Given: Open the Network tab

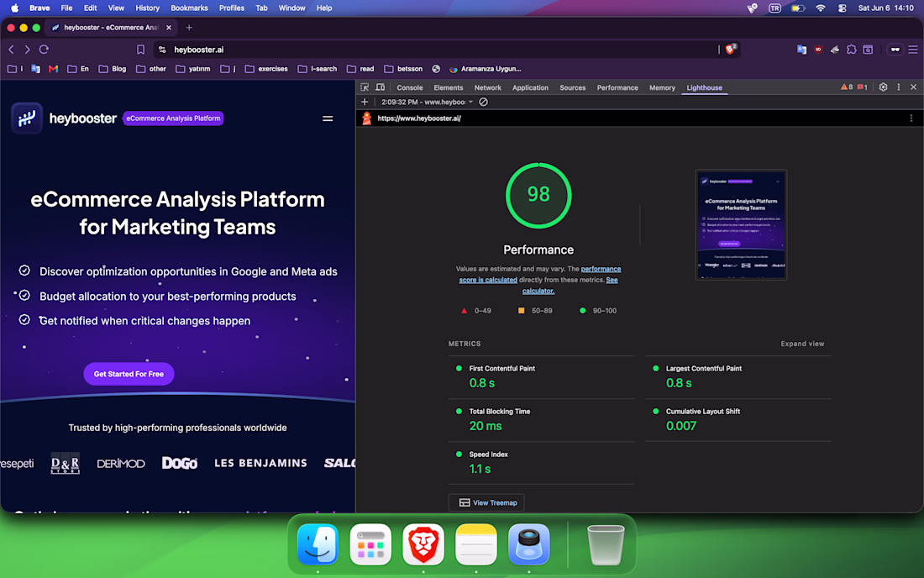Looking at the screenshot, I should click(487, 87).
